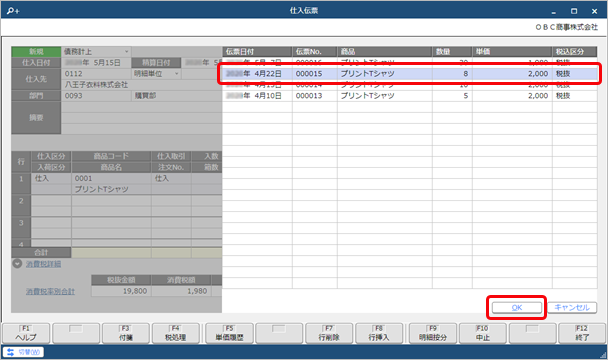Click the F12 終了 exit button

582,333
